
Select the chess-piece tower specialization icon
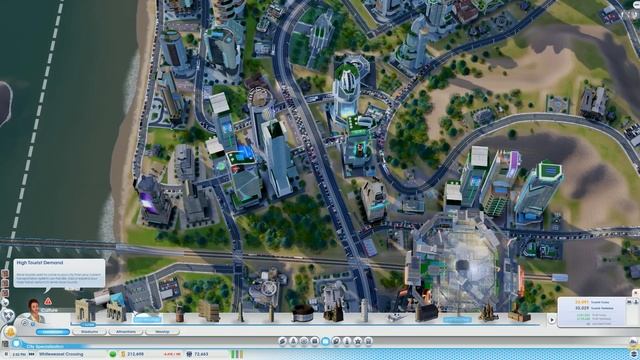pos(347,341)
